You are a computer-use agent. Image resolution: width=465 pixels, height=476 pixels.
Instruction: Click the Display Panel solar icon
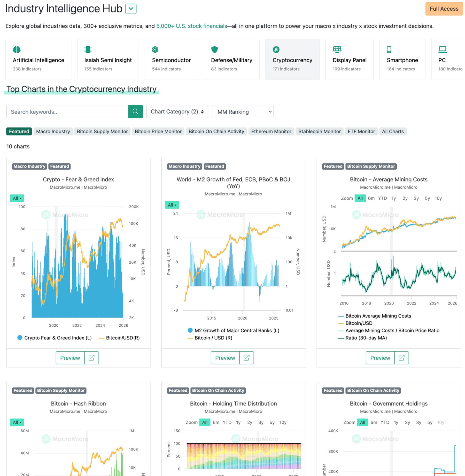click(337, 50)
